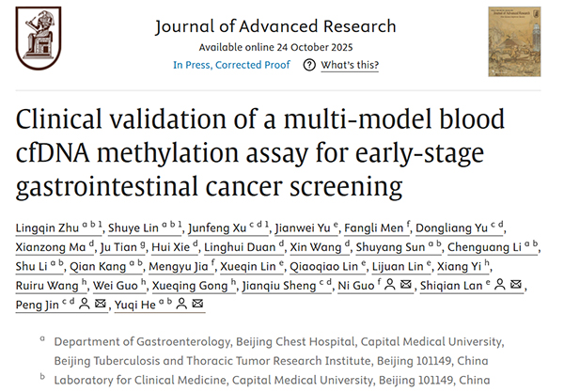Viewport: 564px width, 392px height.
Task: Click Ni Guo's author profile icon
Action: [x=388, y=286]
